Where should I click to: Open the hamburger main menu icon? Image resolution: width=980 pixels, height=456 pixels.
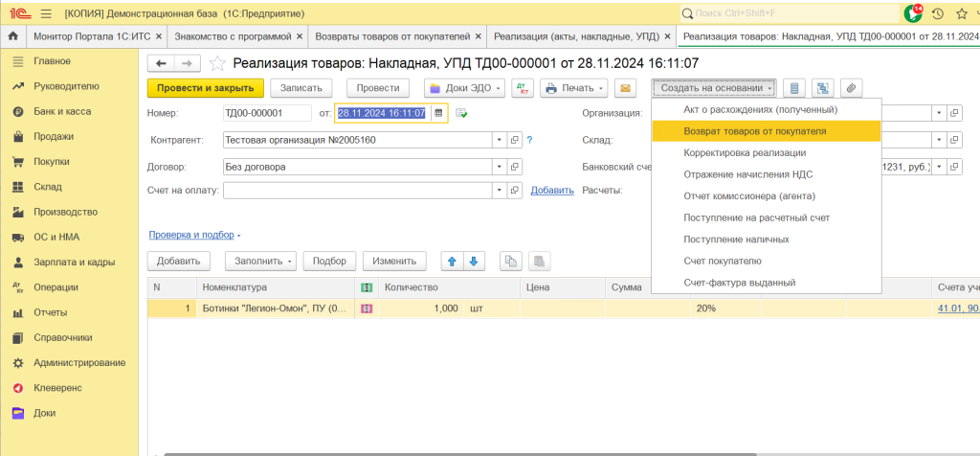tap(46, 13)
